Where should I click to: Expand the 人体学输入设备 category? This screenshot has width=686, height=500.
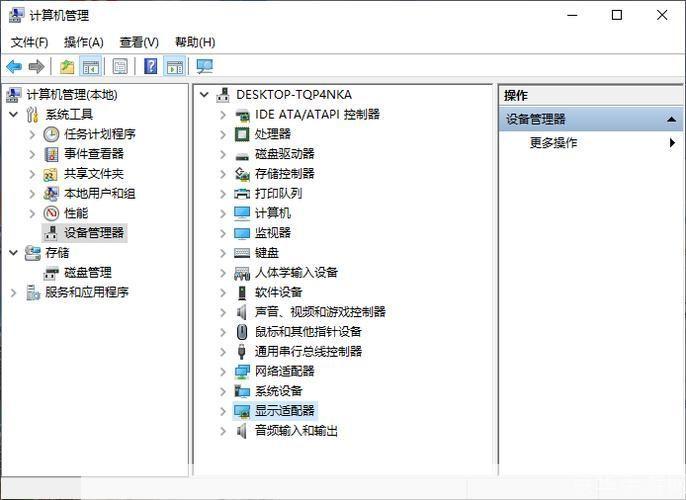pyautogui.click(x=223, y=273)
